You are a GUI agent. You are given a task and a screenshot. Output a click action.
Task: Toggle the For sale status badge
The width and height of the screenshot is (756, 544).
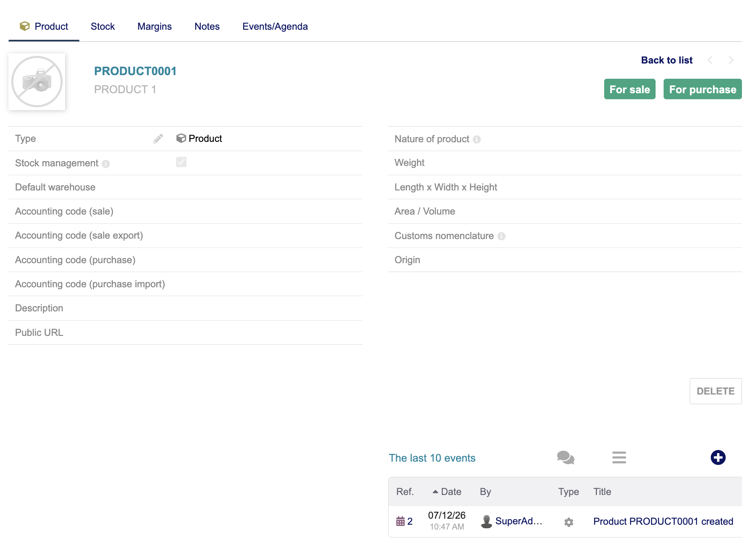[629, 89]
